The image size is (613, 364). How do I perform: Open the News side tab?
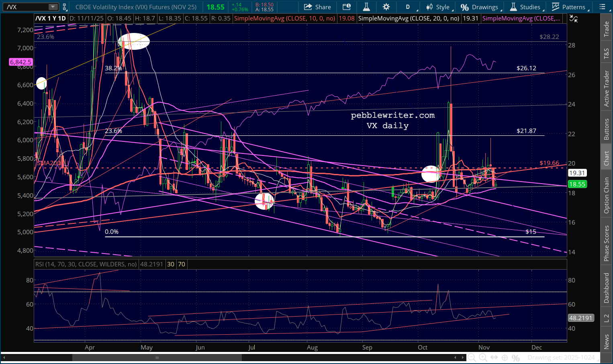click(606, 342)
